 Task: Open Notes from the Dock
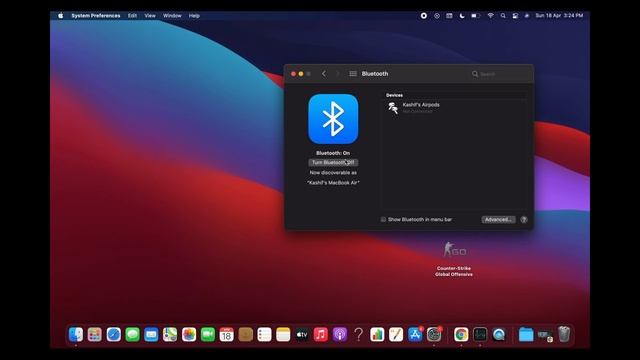[283, 335]
